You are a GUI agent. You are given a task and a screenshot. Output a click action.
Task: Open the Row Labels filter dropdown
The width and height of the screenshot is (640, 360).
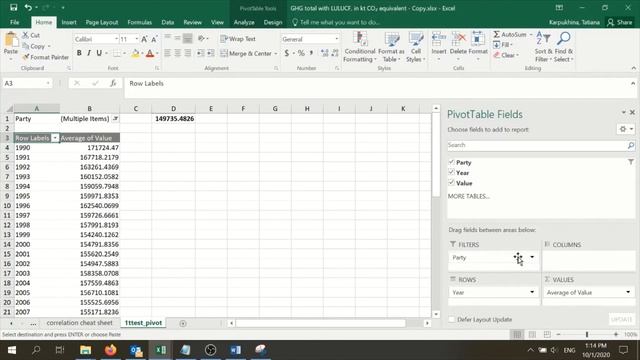(55, 138)
